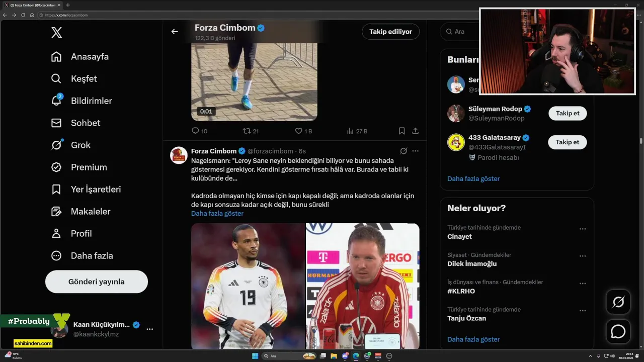Screen dimensions: 644x362
Task: Open Makaleler articles
Action: point(80,211)
